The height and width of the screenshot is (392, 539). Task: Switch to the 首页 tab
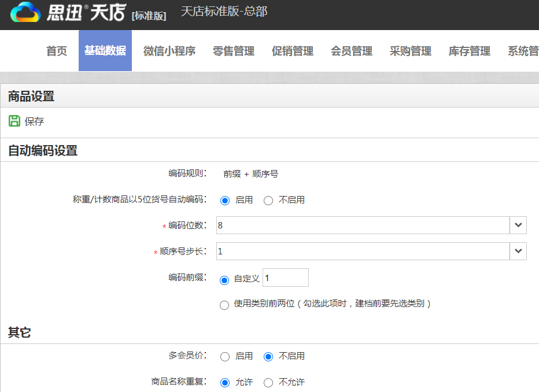coord(56,51)
